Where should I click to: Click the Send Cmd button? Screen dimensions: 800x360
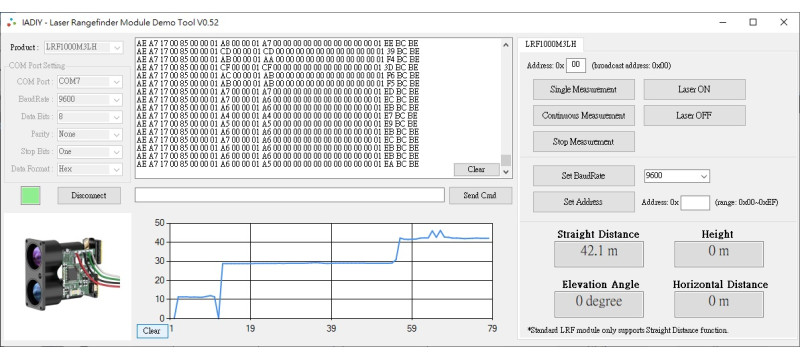(x=480, y=195)
